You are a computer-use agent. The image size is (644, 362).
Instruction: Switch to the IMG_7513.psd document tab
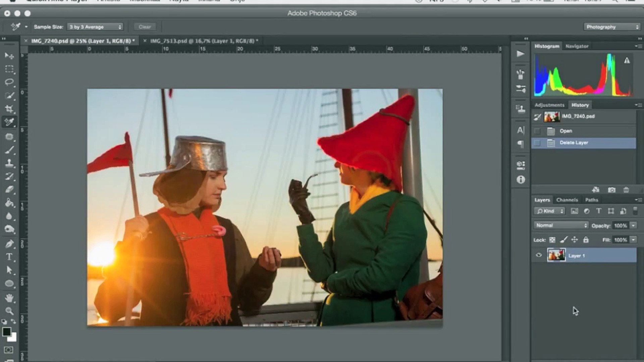point(204,41)
